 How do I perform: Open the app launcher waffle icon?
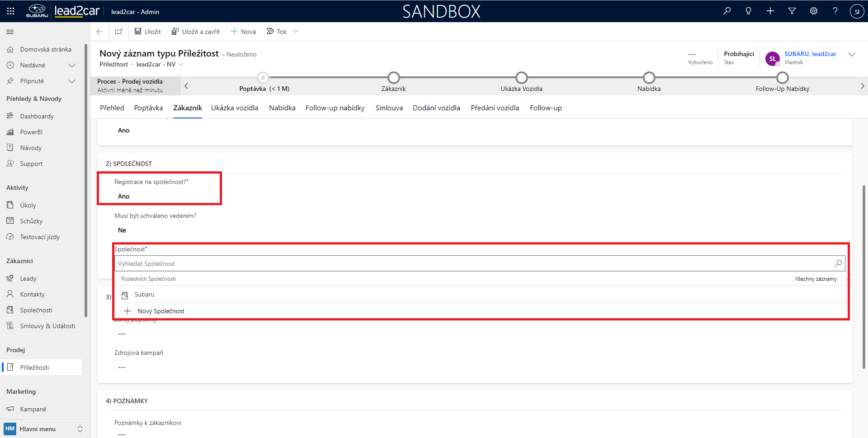tap(10, 11)
